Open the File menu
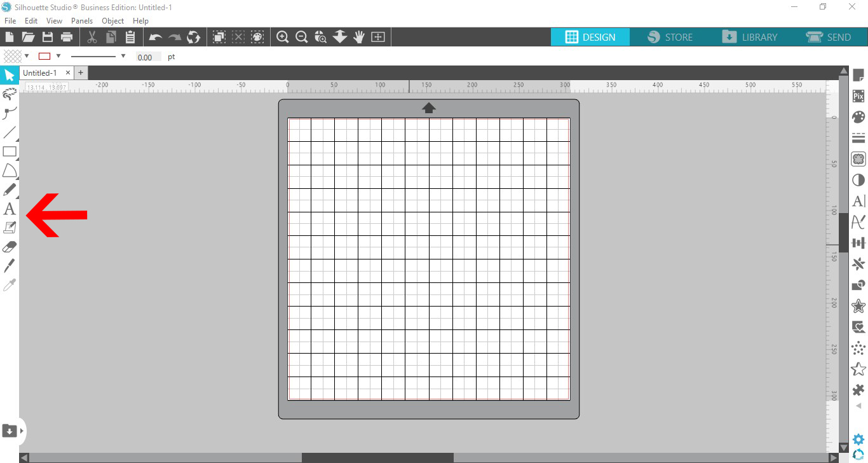Screen dimensions: 868x463 [x=10, y=21]
